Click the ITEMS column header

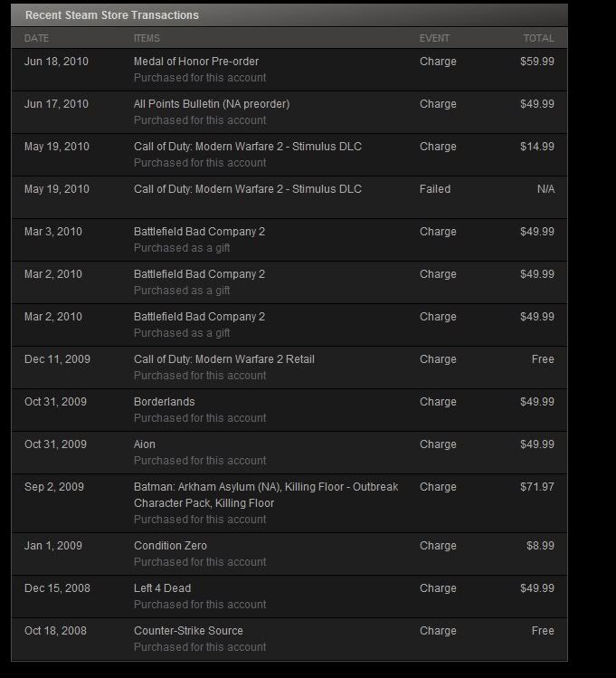147,39
